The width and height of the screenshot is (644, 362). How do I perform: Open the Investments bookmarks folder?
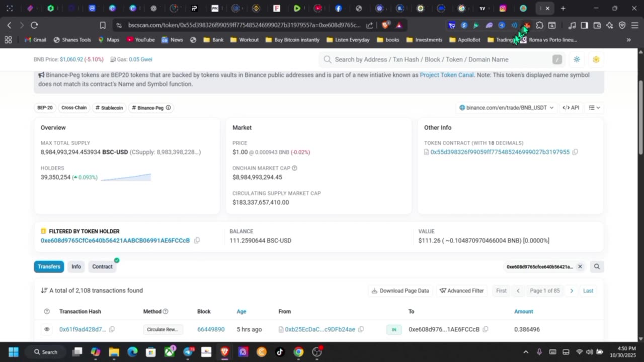pos(424,40)
